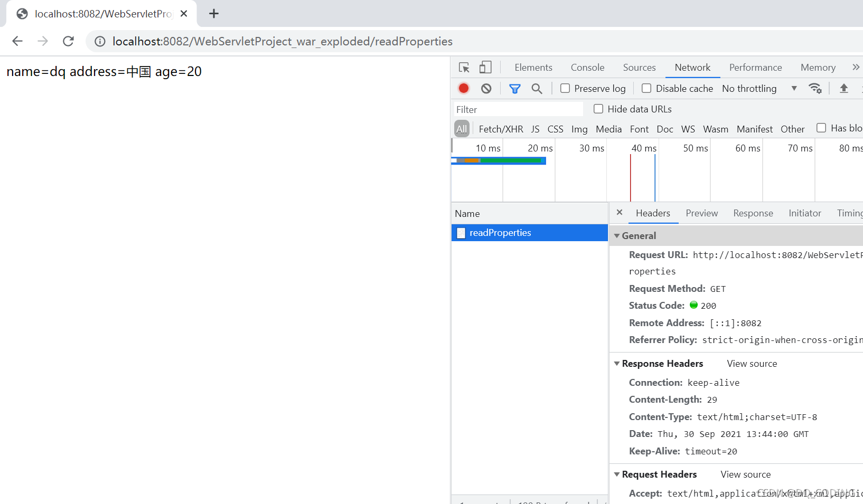
Task: Check Has blocked cookies checkbox
Action: point(821,128)
